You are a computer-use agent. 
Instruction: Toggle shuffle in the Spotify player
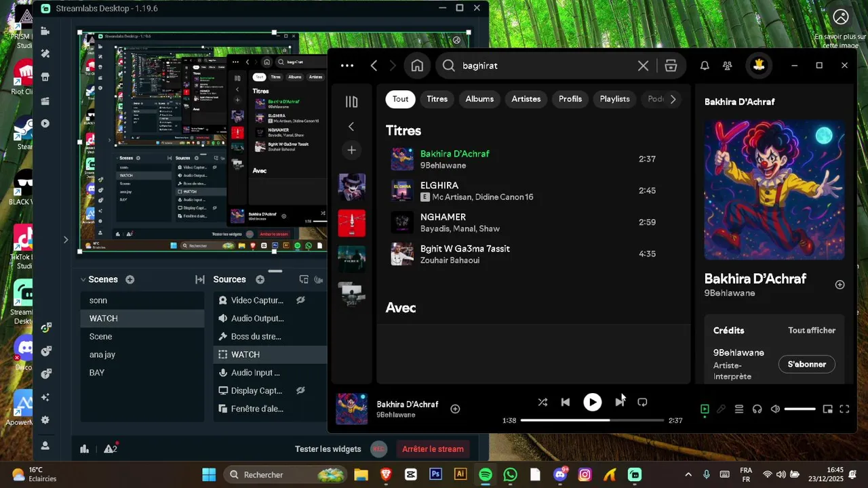click(542, 402)
